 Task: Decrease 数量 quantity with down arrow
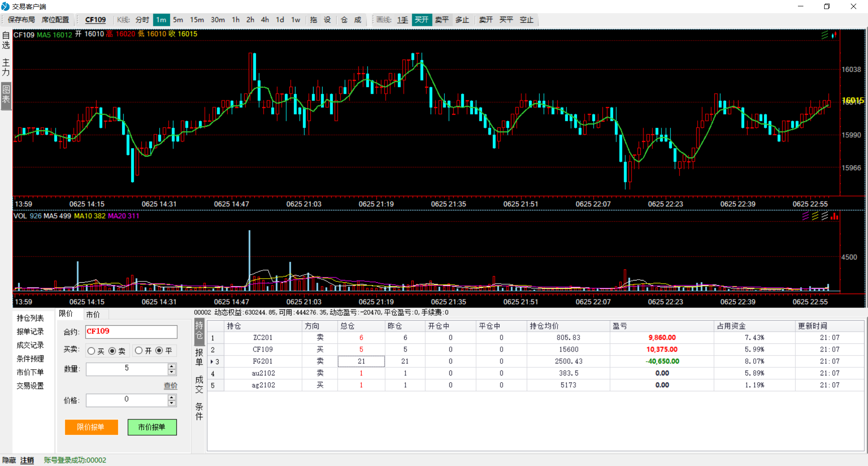click(x=172, y=372)
